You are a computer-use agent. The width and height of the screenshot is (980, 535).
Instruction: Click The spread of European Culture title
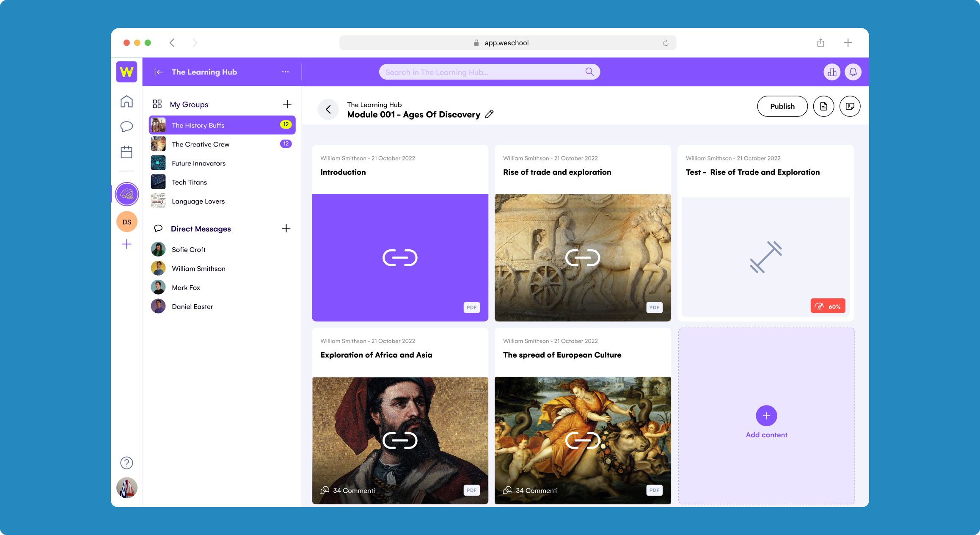[562, 355]
